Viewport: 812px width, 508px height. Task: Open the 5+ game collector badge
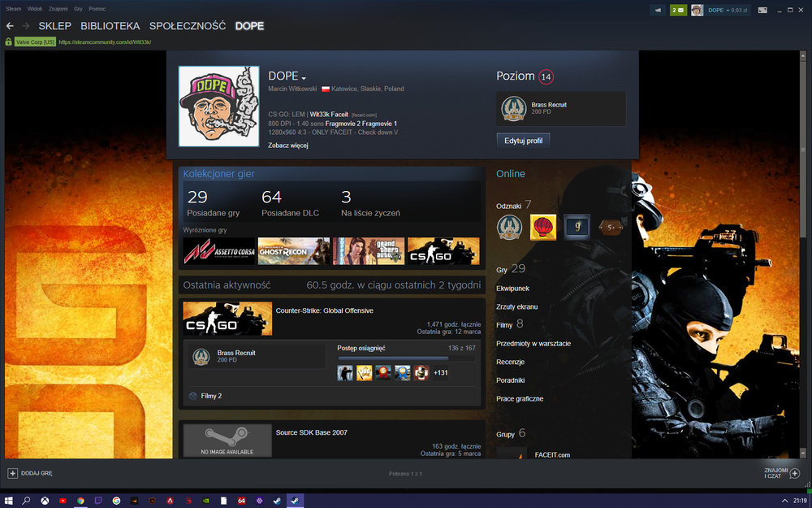coord(611,227)
